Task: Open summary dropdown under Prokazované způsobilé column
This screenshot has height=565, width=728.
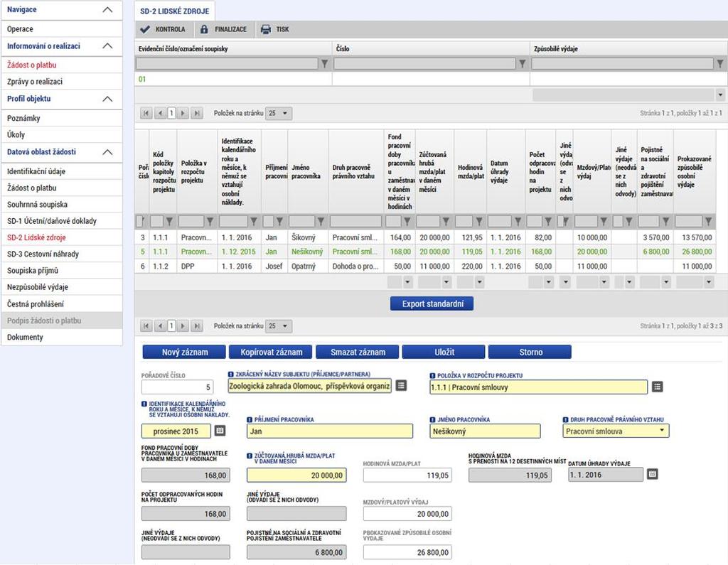Action: [x=709, y=281]
